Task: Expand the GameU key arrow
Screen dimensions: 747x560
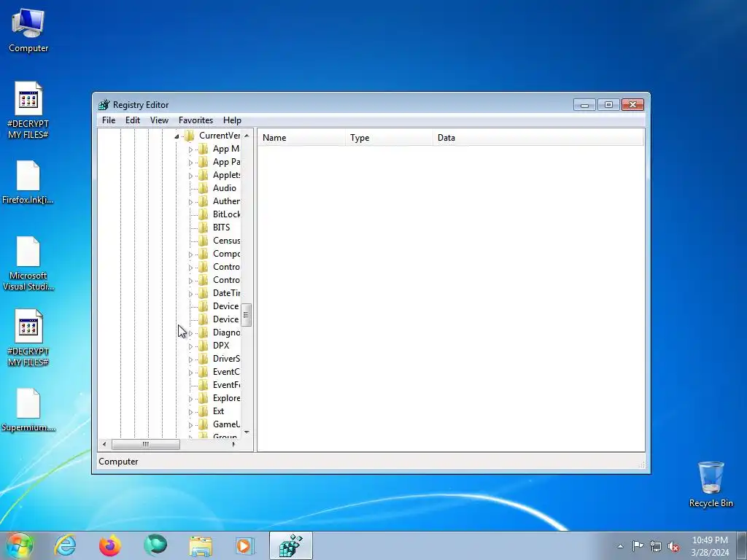Action: pos(190,425)
